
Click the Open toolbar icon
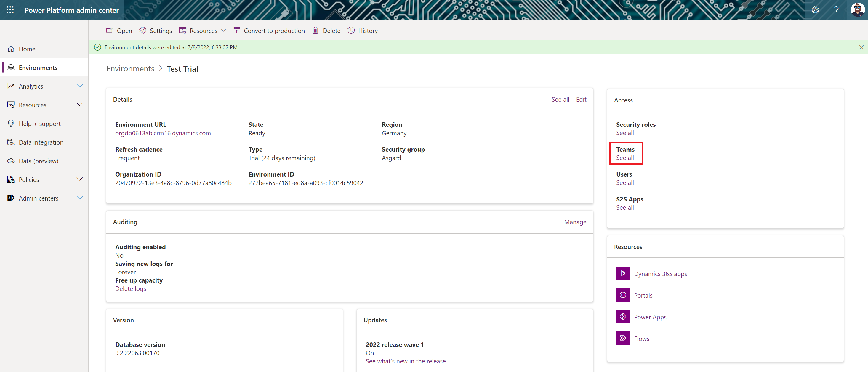(x=110, y=30)
